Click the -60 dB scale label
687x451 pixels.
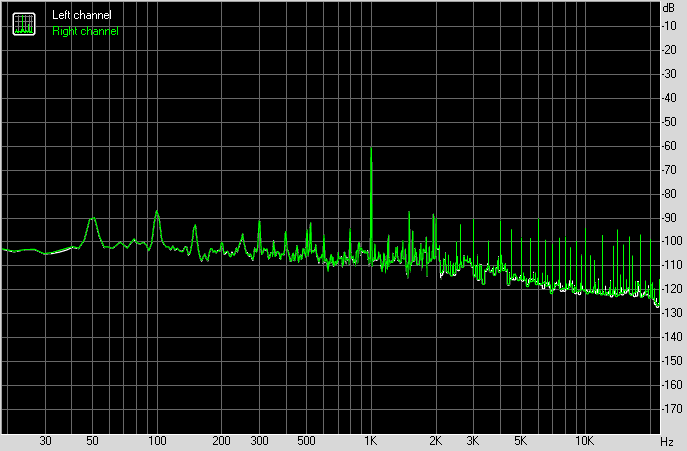click(x=669, y=146)
